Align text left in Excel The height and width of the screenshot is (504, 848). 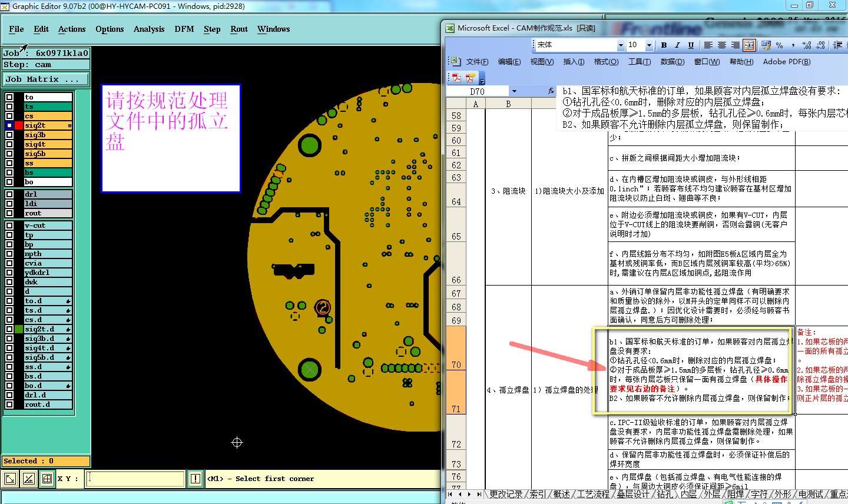(708, 45)
